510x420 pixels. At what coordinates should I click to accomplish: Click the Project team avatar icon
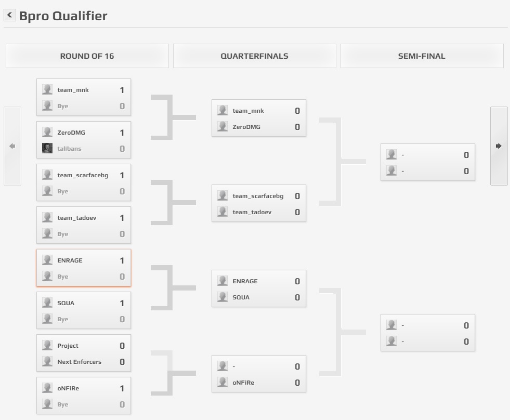click(47, 345)
